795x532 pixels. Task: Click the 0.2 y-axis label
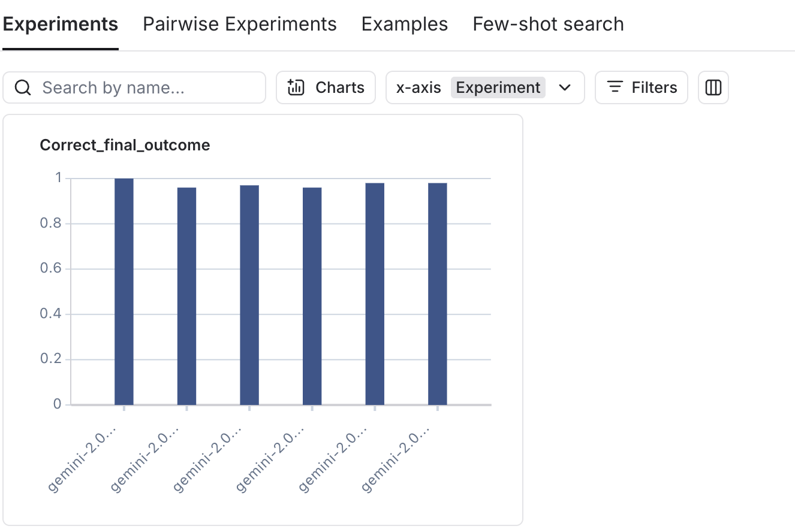[51, 359]
